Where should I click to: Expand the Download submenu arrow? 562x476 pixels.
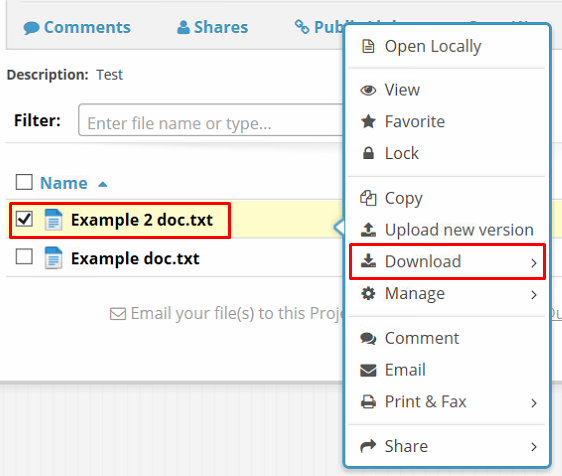point(534,263)
